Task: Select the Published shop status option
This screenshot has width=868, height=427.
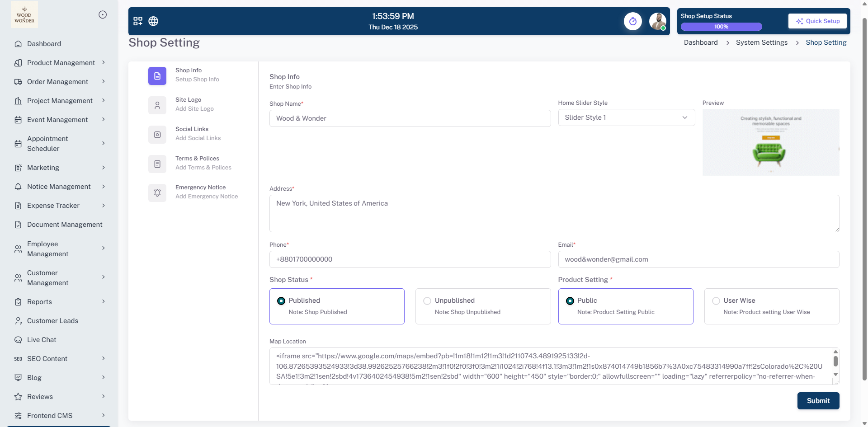Action: coord(281,301)
